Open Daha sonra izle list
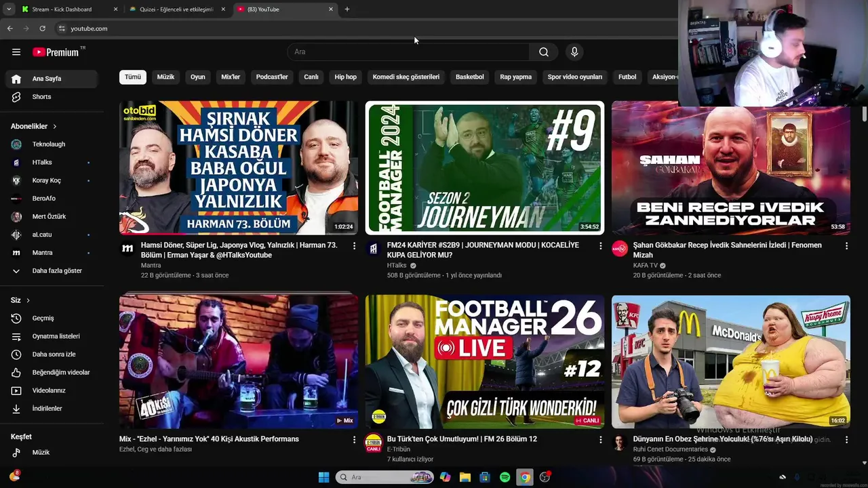The height and width of the screenshot is (488, 868). click(52, 354)
